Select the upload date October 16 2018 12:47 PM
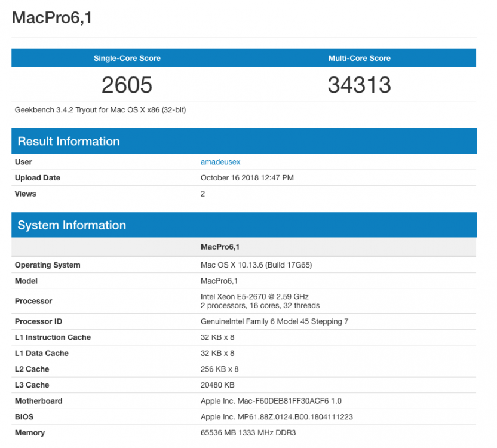This screenshot has width=497, height=448. point(247,178)
